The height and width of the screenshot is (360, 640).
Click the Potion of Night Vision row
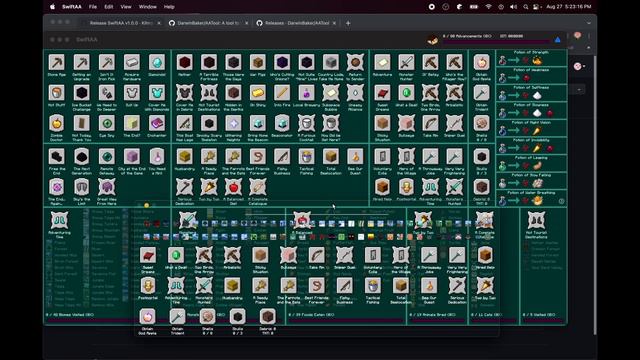pyautogui.click(x=531, y=129)
